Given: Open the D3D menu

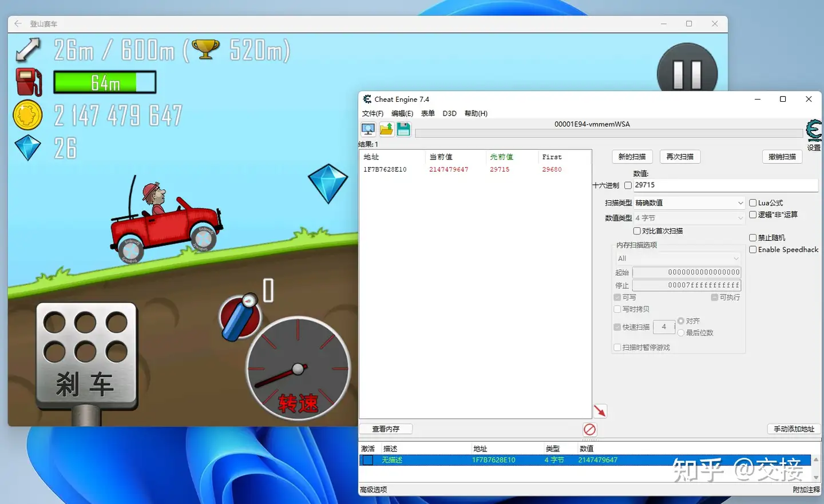Looking at the screenshot, I should tap(450, 113).
